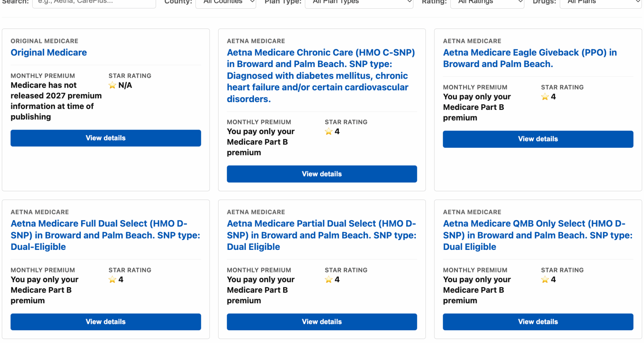Open the Aetna Medicare QMB Only Select link
This screenshot has width=644, height=343.
pos(538,235)
